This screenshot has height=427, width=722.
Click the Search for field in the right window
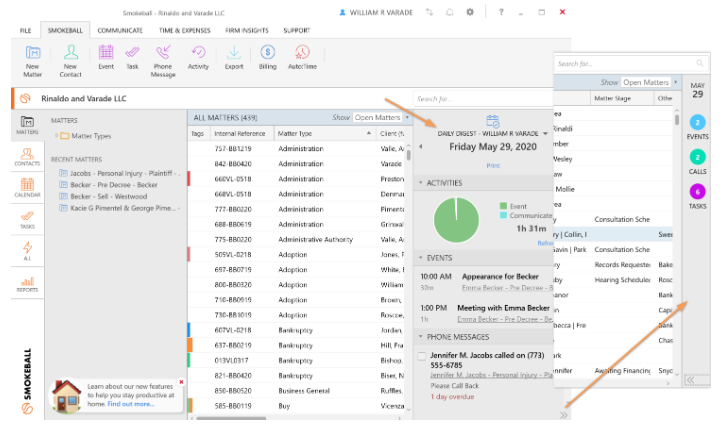pos(631,64)
